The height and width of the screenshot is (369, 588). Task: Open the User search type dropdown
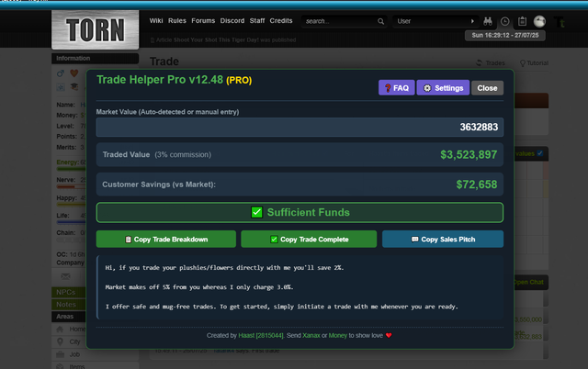435,21
